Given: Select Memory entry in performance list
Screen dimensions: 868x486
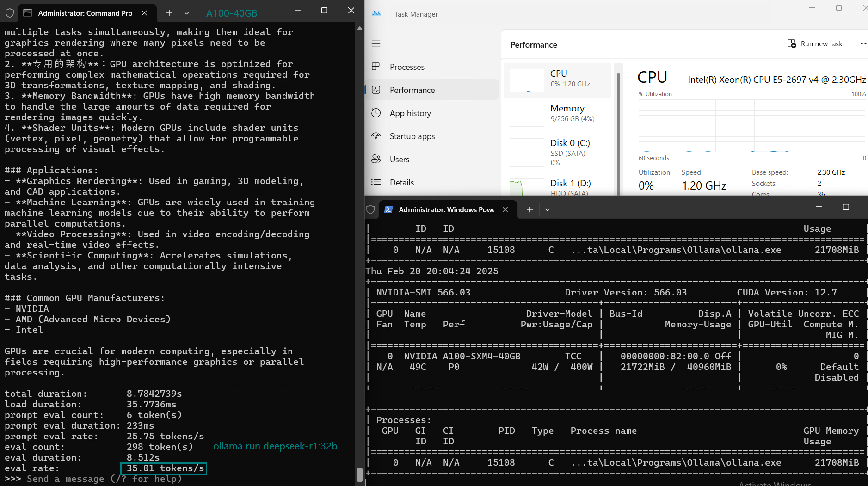Looking at the screenshot, I should point(558,115).
